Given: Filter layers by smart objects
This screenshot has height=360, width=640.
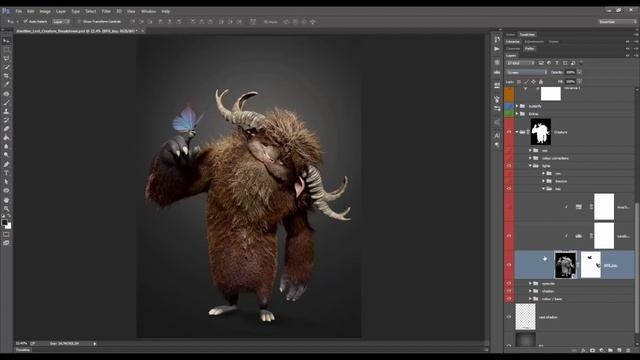Looking at the screenshot, I should (573, 63).
